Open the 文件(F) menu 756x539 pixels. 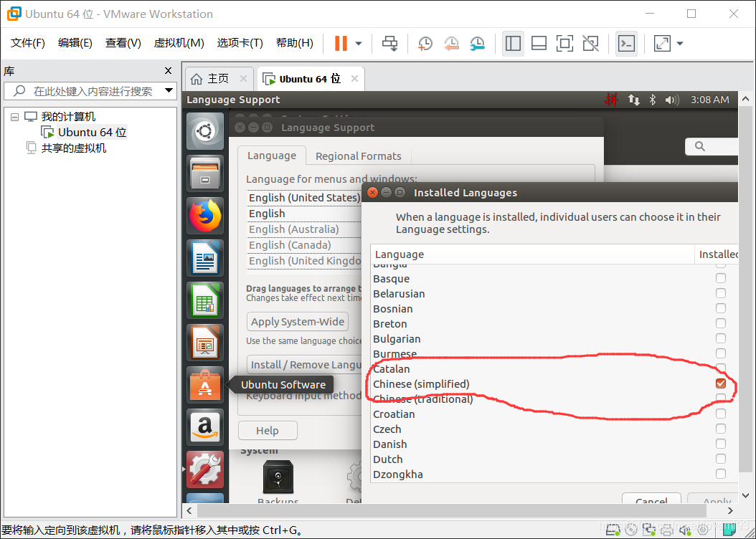tap(28, 43)
